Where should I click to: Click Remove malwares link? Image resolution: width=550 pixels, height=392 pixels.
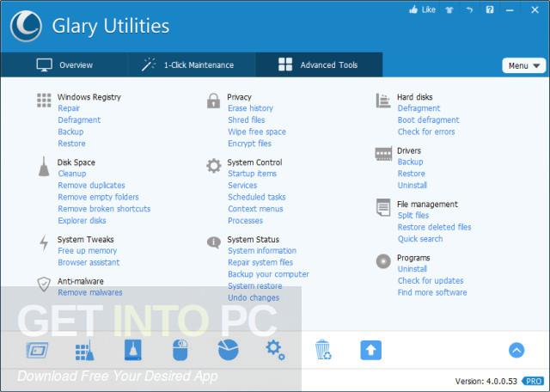coord(90,292)
